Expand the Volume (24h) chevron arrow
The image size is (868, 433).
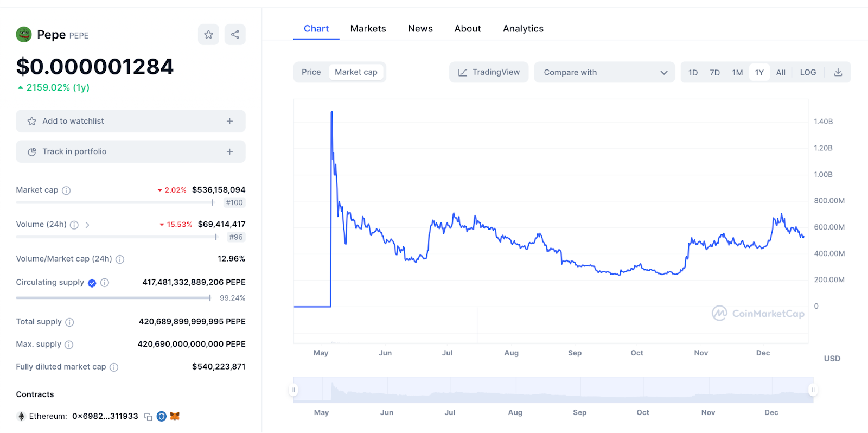pyautogui.click(x=87, y=225)
